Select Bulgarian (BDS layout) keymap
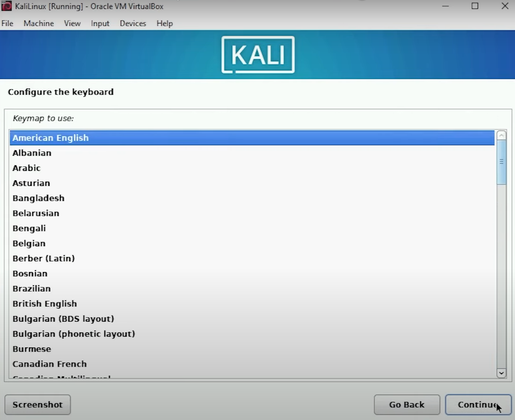The image size is (515, 420). 252,319
